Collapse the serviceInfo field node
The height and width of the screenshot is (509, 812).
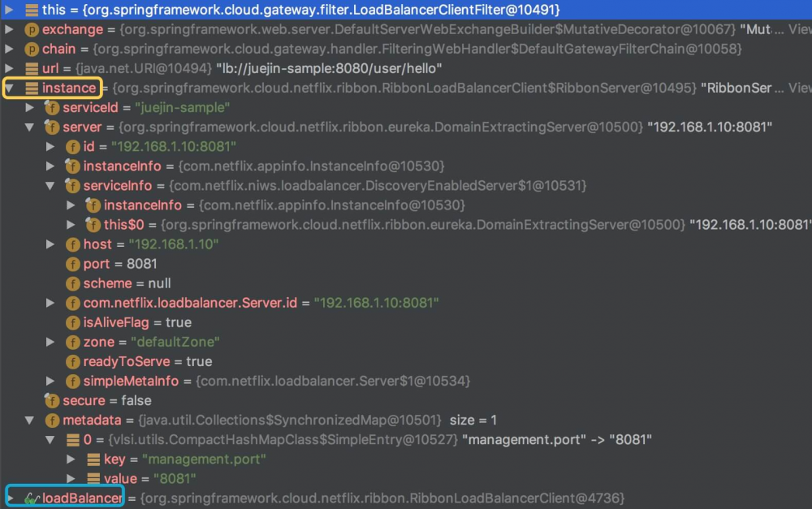click(x=50, y=186)
